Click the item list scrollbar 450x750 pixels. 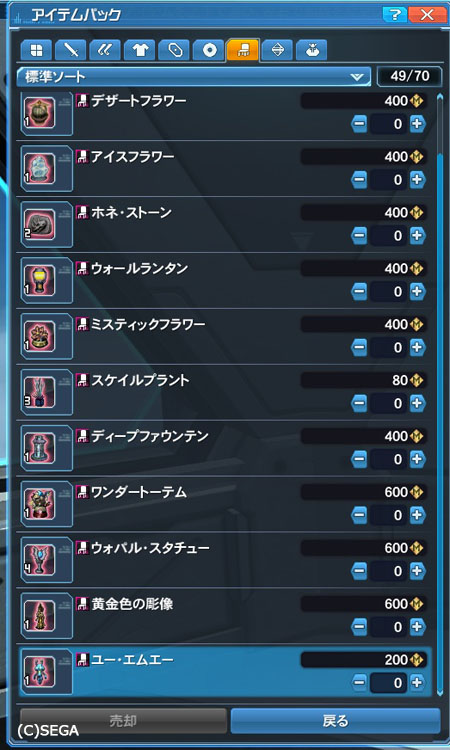(x=440, y=392)
